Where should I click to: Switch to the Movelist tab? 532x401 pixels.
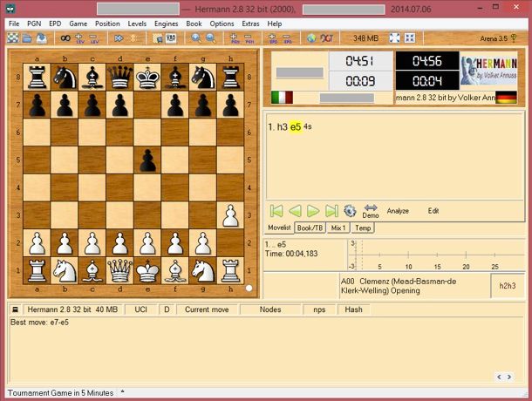(279, 228)
